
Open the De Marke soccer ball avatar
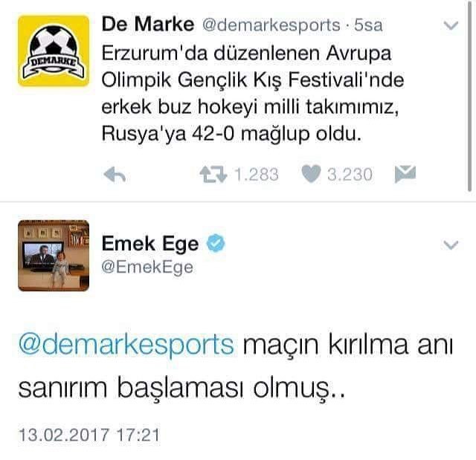tap(54, 51)
